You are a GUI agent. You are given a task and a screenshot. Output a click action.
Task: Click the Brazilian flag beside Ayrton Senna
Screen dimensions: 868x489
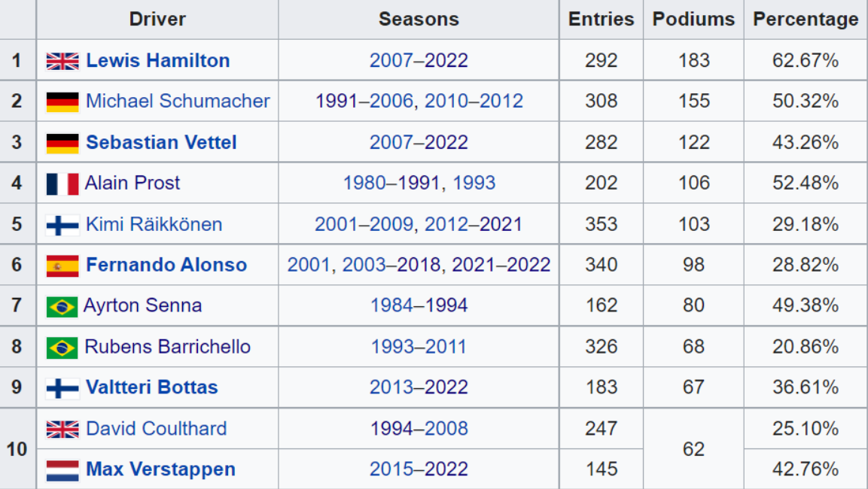point(62,306)
